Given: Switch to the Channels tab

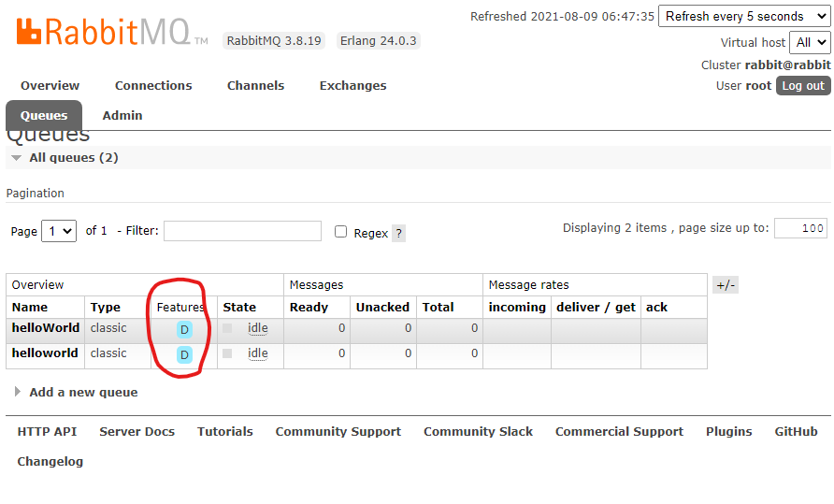Looking at the screenshot, I should pyautogui.click(x=255, y=86).
